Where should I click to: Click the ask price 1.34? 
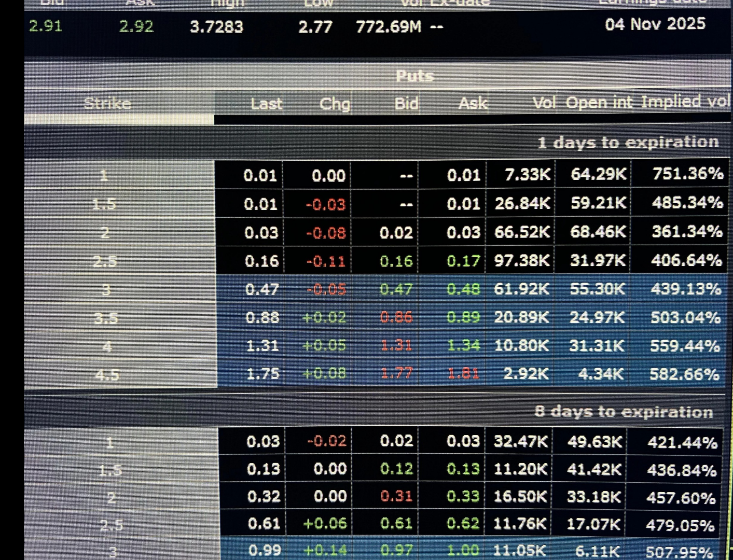pos(463,345)
